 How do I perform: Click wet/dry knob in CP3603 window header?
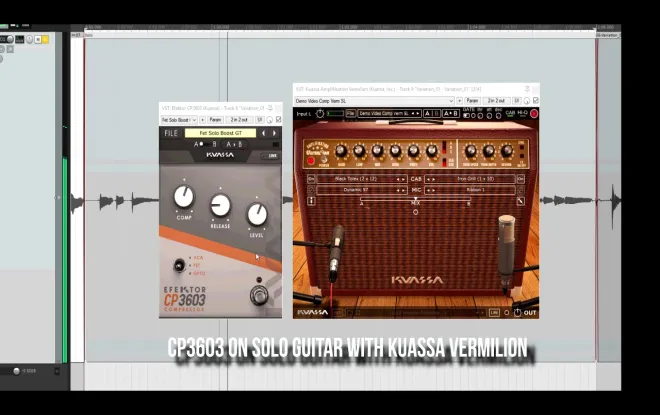(269, 120)
